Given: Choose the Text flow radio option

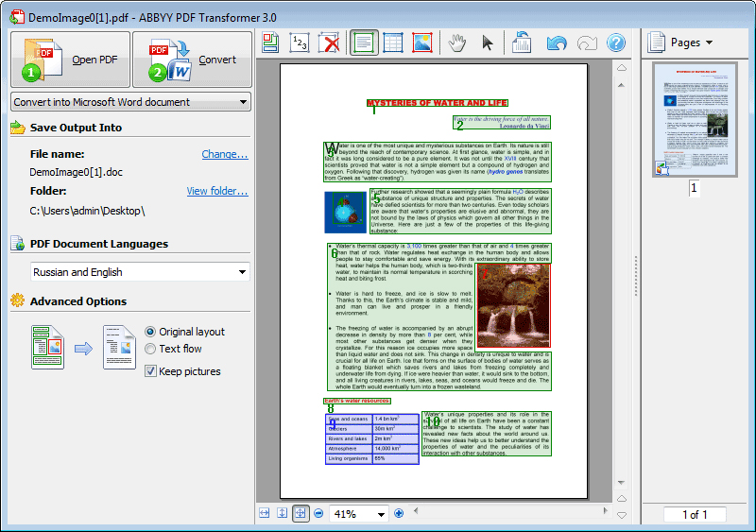Looking at the screenshot, I should tap(151, 349).
